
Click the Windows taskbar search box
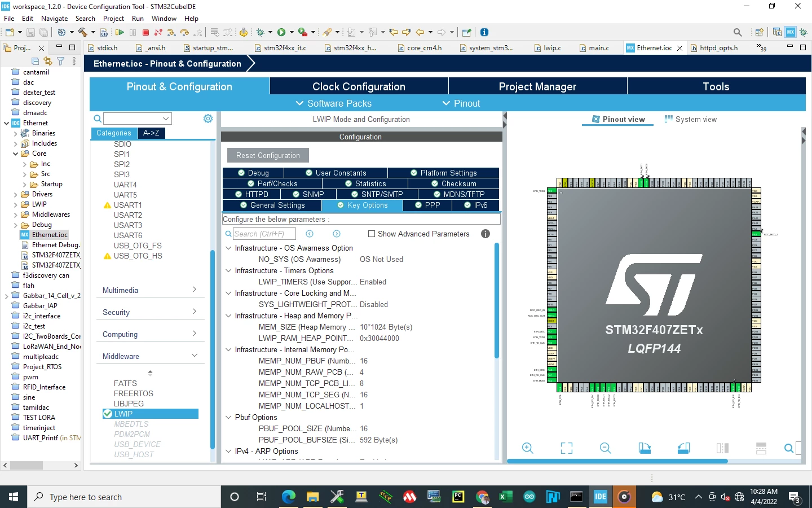click(123, 497)
